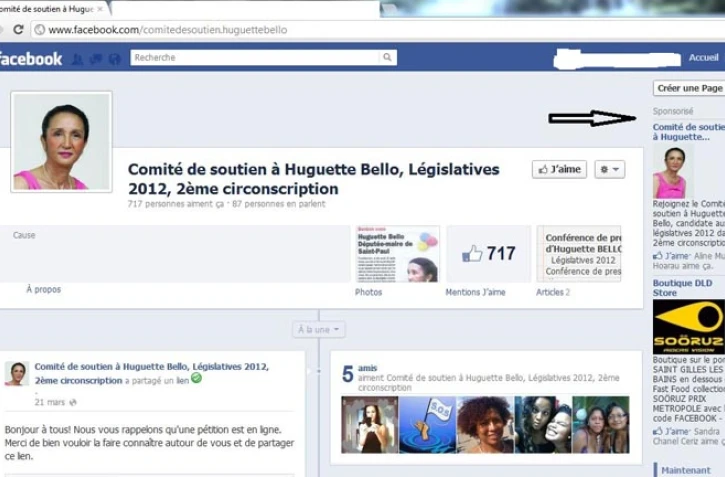Open the À propos link
Screen dimensions: 725x477
pos(43,289)
